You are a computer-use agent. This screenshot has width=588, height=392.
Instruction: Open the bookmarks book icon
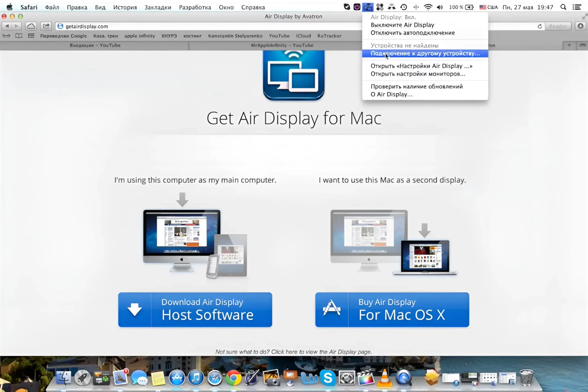pos(19,36)
